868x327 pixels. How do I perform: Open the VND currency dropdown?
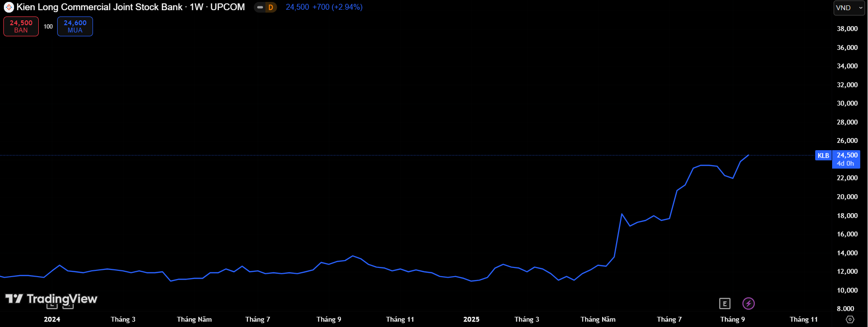pyautogui.click(x=849, y=8)
